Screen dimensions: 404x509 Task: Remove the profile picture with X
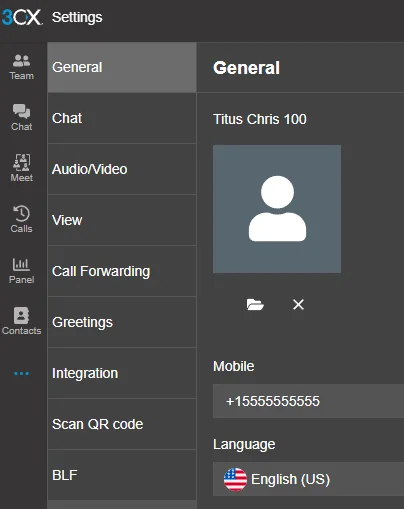click(298, 304)
